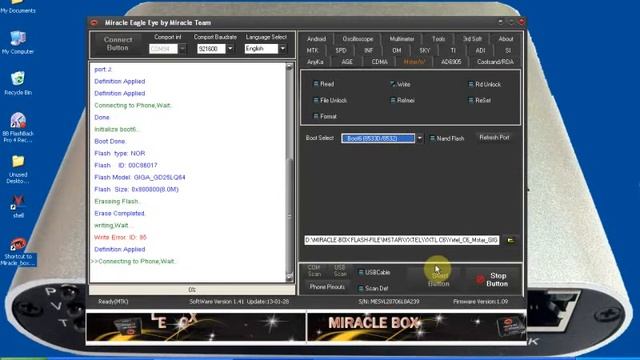Open the Recycle Bin desktop icon

[x=18, y=83]
